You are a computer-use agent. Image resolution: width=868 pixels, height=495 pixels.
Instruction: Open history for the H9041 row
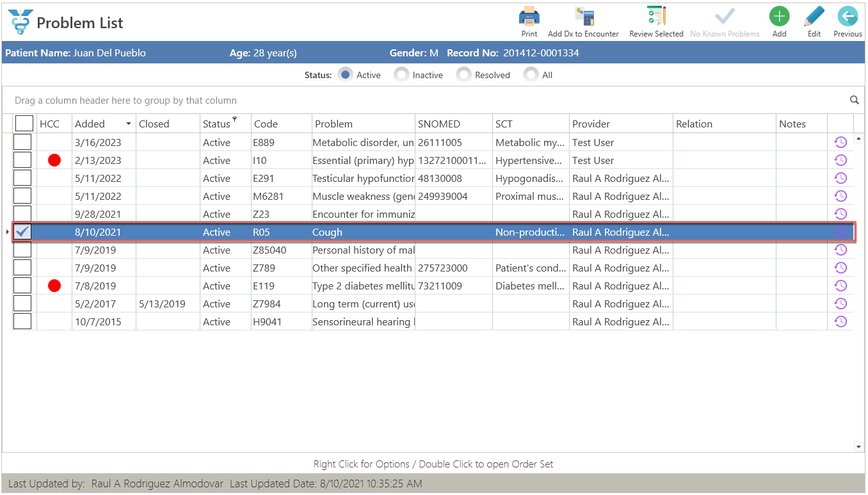[840, 321]
